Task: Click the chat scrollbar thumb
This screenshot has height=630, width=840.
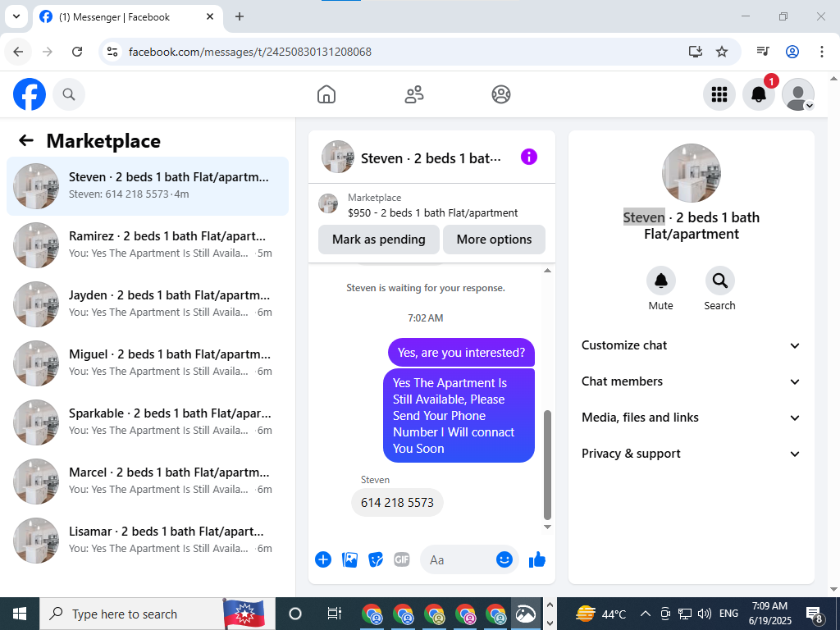Action: (547, 465)
